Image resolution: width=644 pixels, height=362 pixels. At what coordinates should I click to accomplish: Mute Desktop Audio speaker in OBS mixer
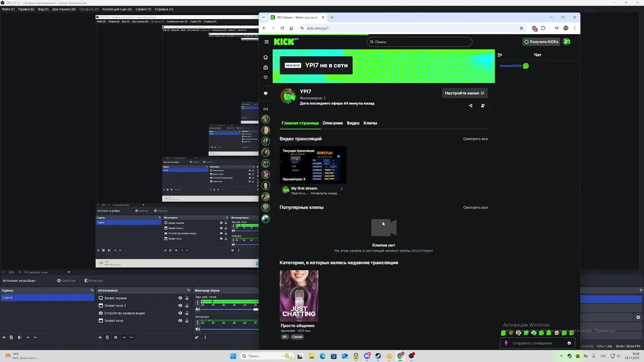pyautogui.click(x=198, y=309)
